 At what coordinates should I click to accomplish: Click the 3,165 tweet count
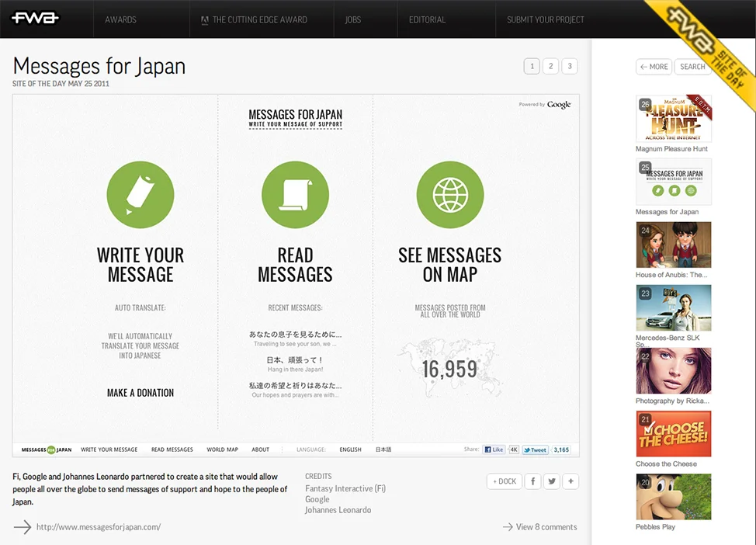(x=560, y=450)
